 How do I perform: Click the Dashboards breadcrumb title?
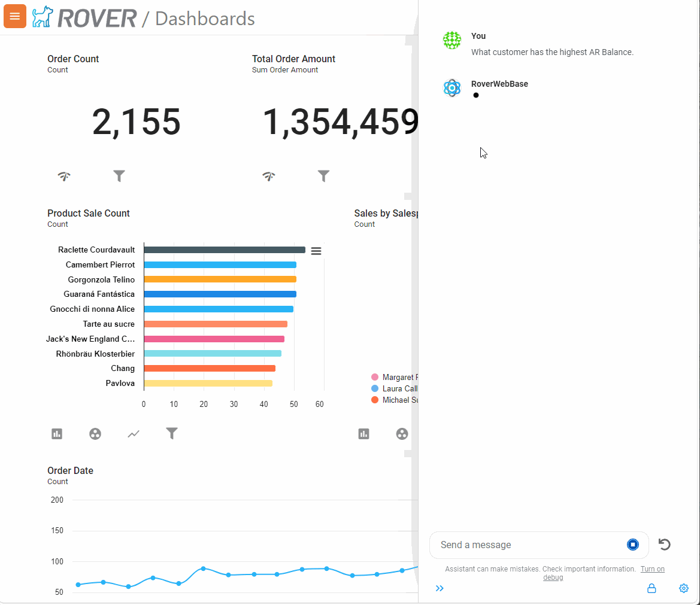coord(204,19)
